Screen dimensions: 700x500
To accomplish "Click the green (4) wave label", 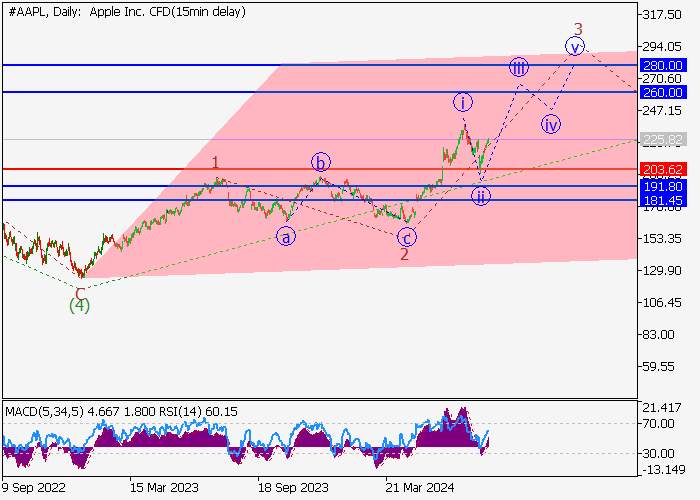I will (x=79, y=306).
